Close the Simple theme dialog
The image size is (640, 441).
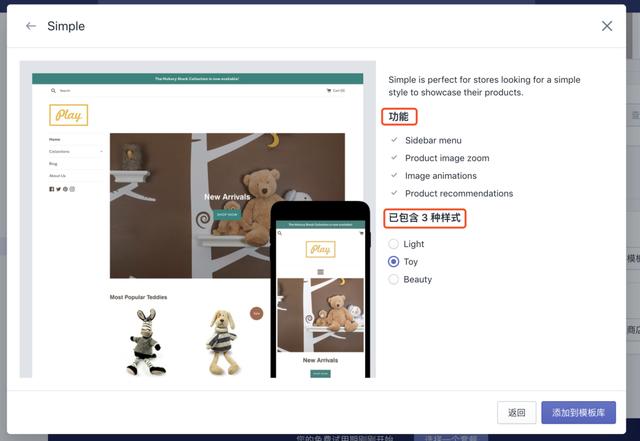tap(607, 26)
